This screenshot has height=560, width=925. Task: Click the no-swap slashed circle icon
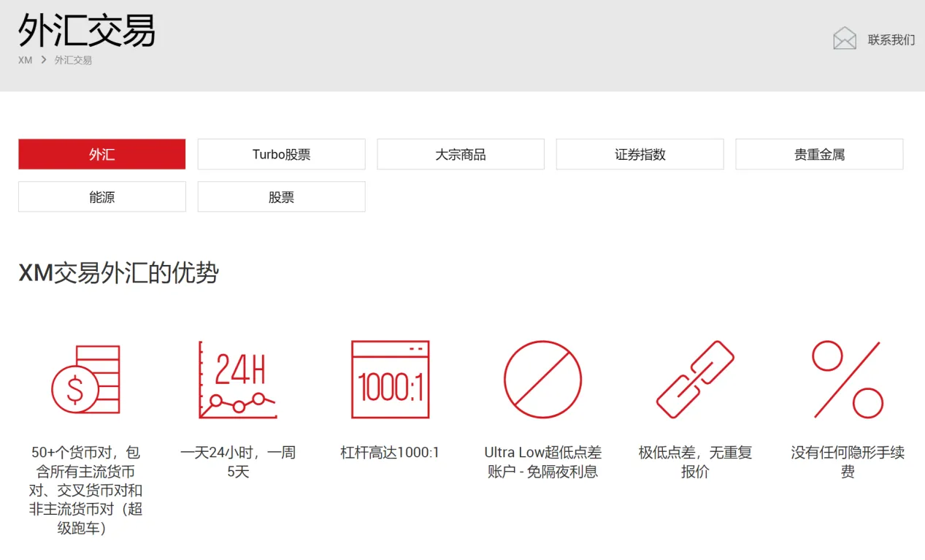542,380
